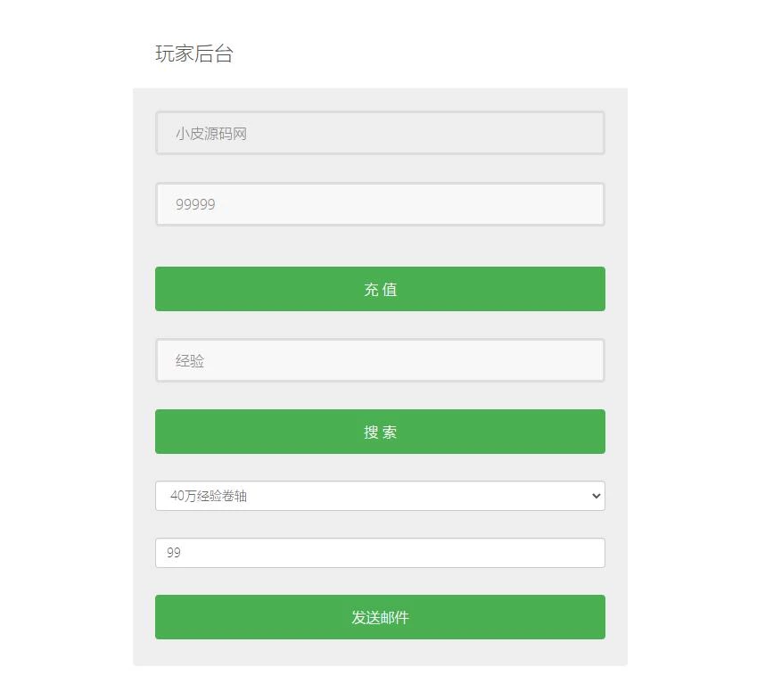
Task: Place cursor in the account name box
Action: 380,133
